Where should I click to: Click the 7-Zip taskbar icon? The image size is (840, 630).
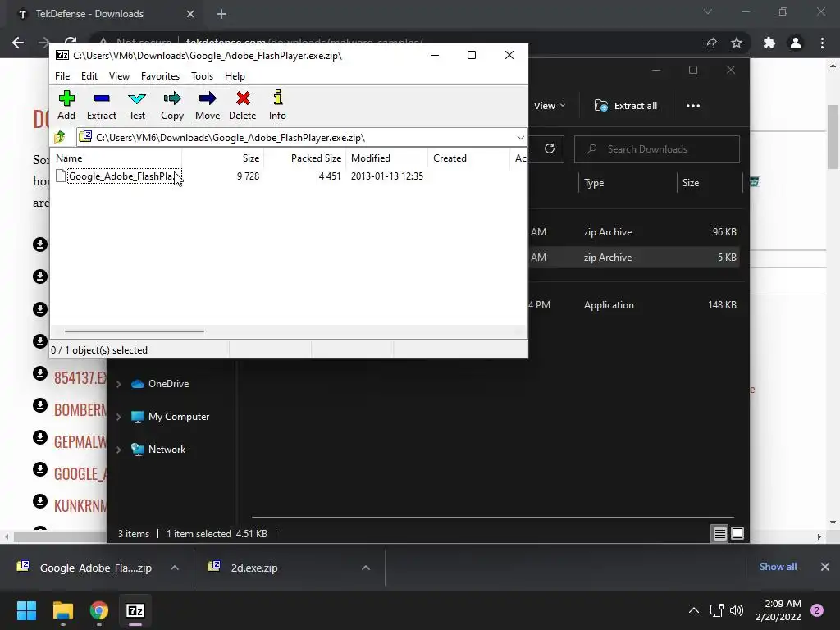click(x=135, y=610)
